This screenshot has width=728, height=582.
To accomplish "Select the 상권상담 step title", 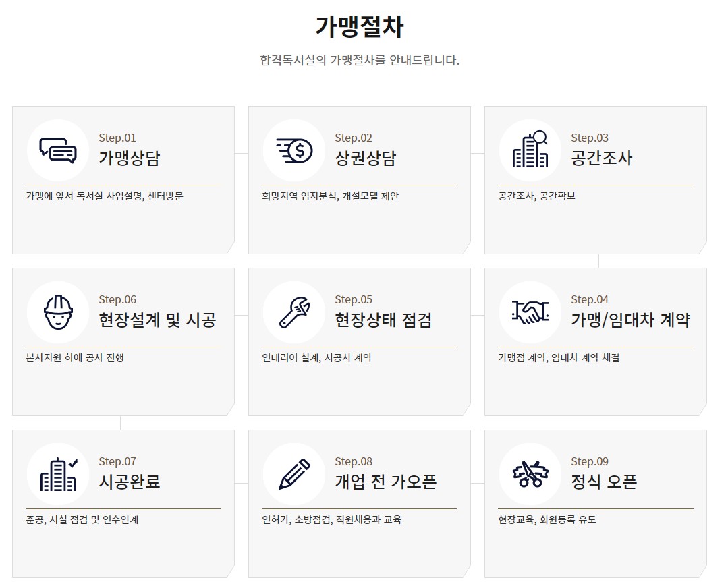I will coord(366,158).
